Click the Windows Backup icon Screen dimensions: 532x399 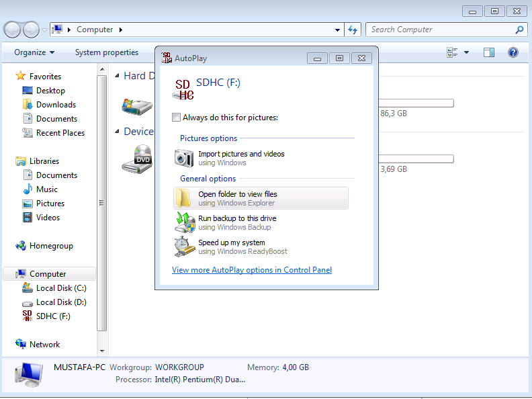tap(185, 222)
